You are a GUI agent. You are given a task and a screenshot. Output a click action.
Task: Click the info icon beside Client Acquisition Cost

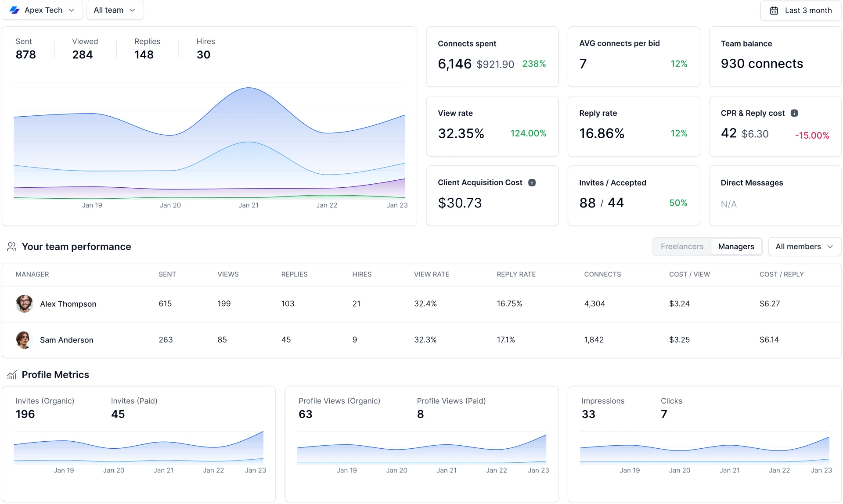tap(532, 182)
